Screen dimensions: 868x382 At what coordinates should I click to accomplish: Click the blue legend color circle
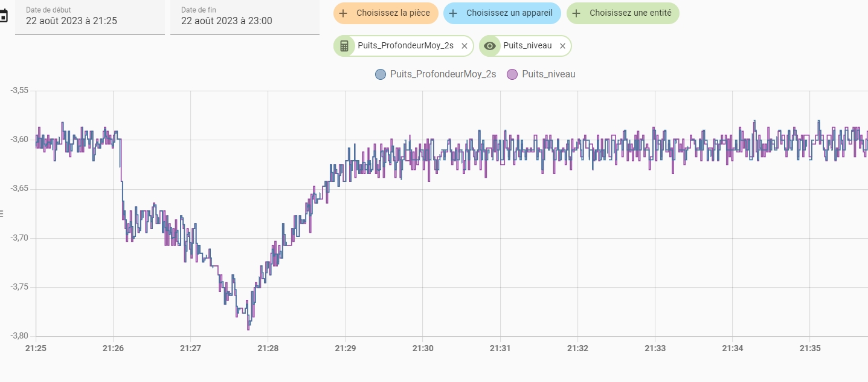[381, 74]
